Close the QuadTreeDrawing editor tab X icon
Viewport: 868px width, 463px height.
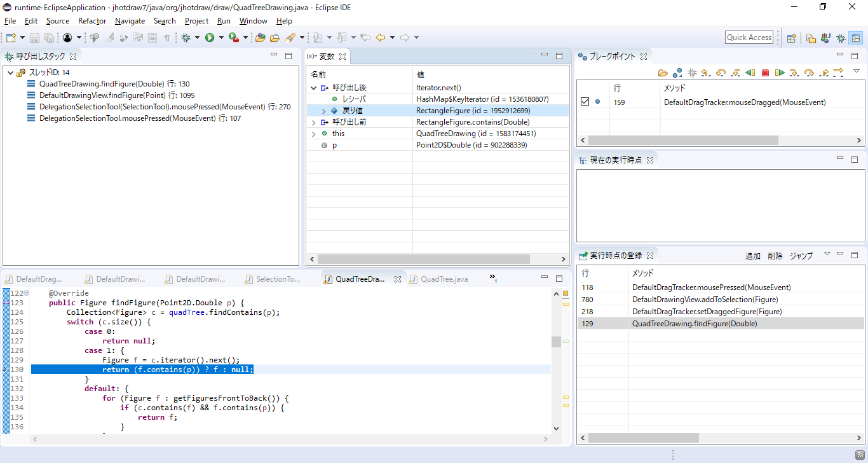(x=398, y=279)
